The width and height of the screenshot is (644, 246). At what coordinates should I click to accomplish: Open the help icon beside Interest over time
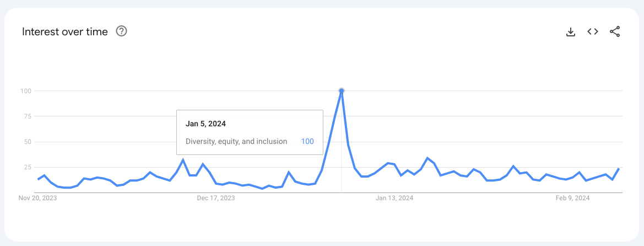coord(122,31)
